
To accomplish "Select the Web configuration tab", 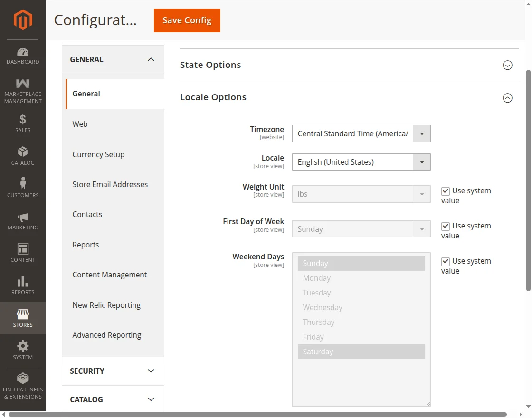I will [80, 124].
